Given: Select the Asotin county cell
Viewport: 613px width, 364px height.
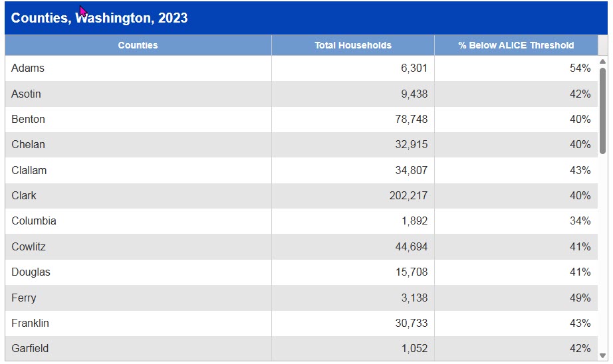Looking at the screenshot, I should pyautogui.click(x=26, y=94).
